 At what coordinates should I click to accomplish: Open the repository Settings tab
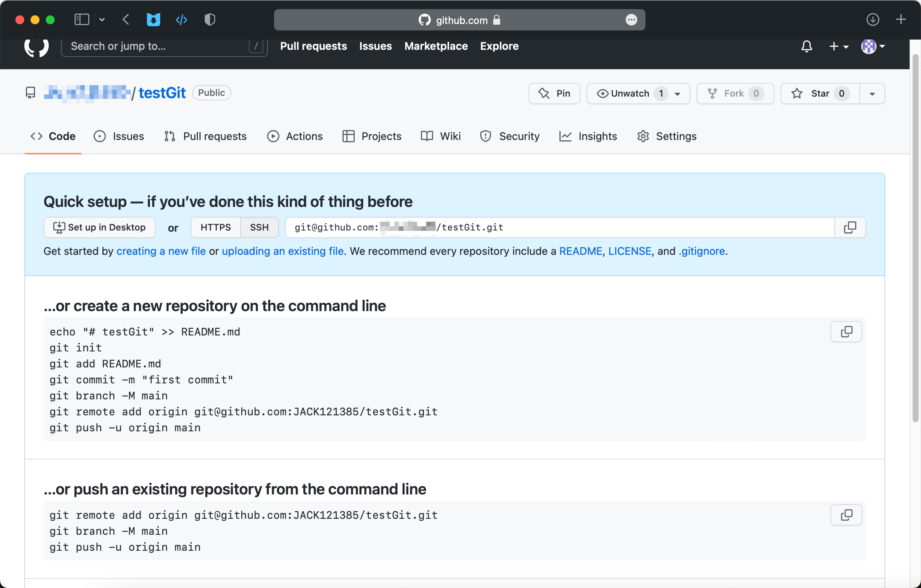(x=667, y=136)
